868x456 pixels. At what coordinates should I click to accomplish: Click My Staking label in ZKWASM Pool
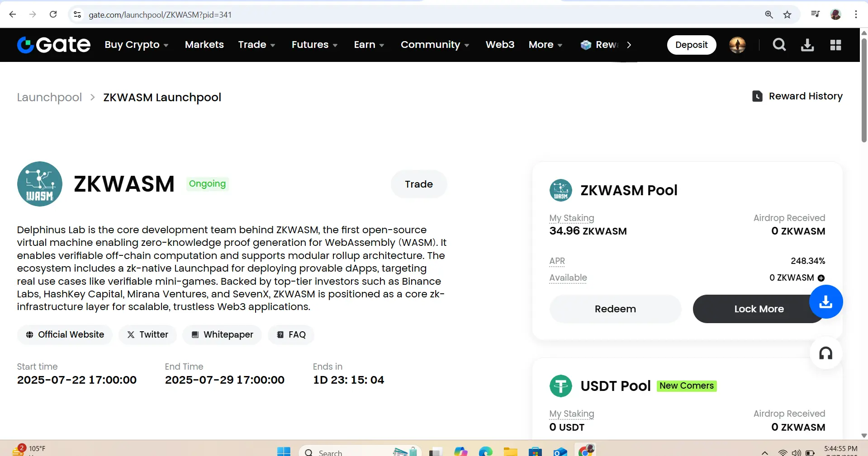pos(571,218)
